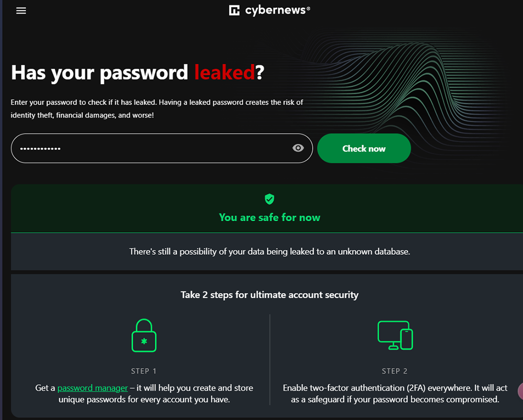523x420 pixels.
Task: Open the hamburger navigation menu
Action: tap(21, 10)
